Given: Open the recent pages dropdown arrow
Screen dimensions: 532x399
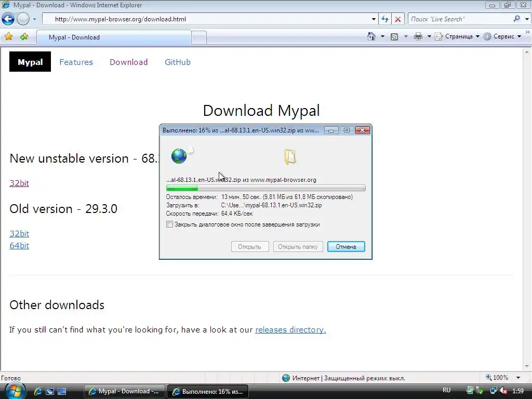Looking at the screenshot, I should coord(34,19).
